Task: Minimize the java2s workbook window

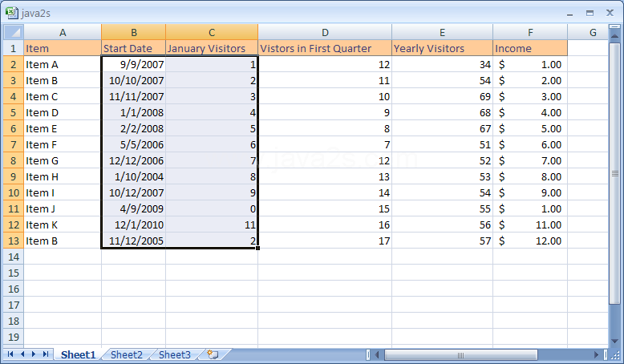Action: pyautogui.click(x=570, y=13)
